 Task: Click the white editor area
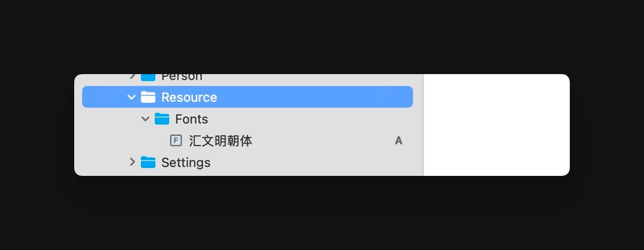[497, 125]
